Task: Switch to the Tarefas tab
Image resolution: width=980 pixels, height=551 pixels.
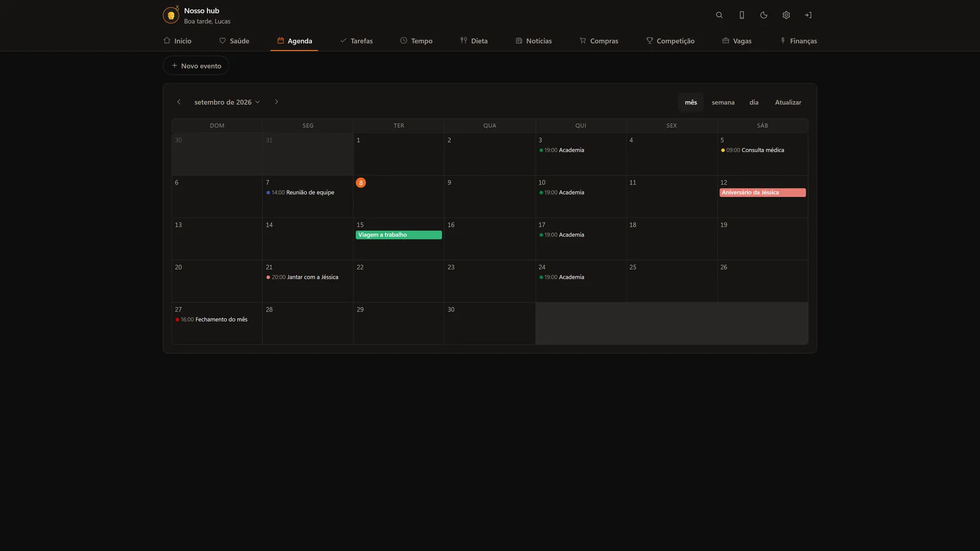Action: tap(357, 41)
